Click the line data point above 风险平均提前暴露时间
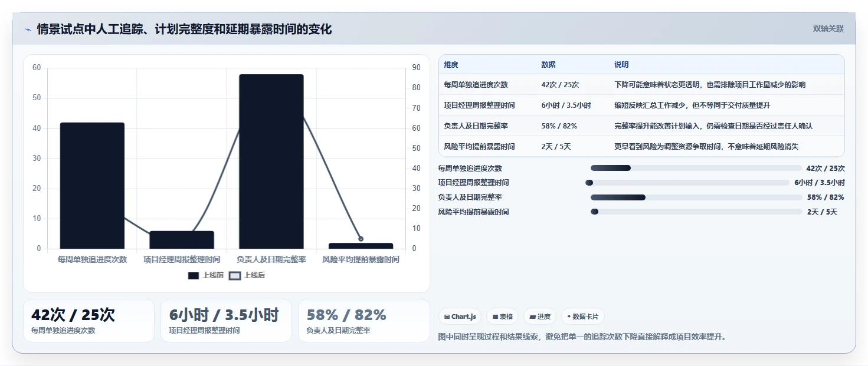 pos(361,239)
